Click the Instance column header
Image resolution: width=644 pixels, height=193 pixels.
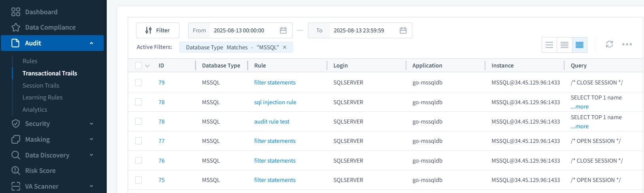point(502,66)
